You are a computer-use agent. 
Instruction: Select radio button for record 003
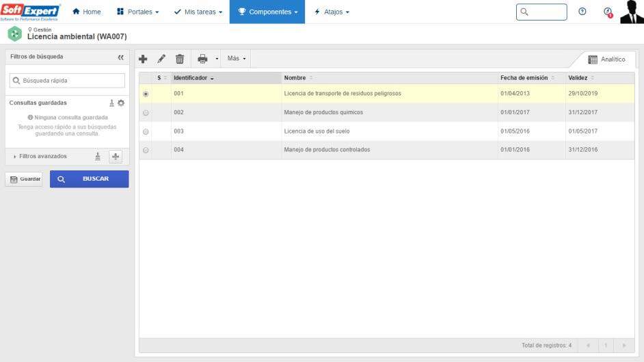(x=146, y=131)
